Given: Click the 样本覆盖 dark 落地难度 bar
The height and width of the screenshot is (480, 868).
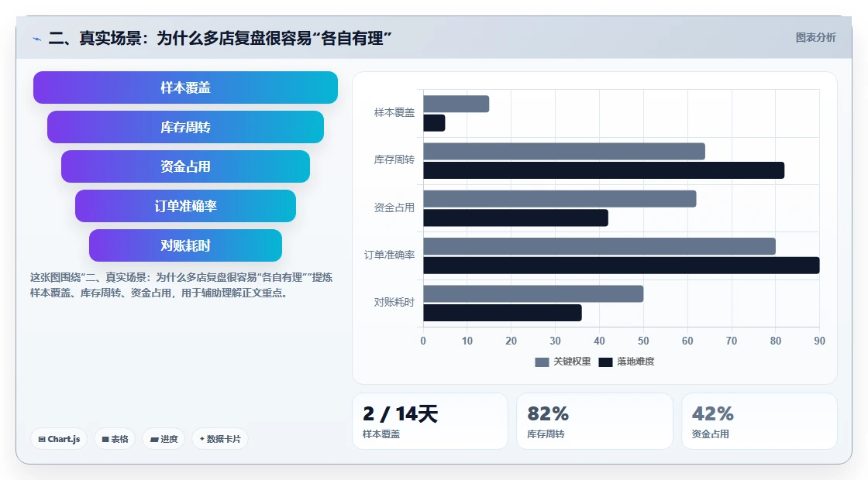Looking at the screenshot, I should pos(434,123).
